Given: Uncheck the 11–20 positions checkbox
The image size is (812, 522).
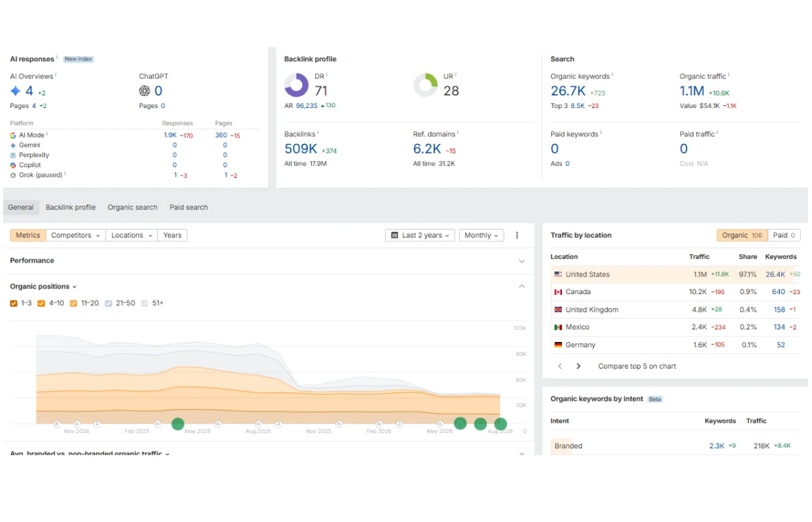Looking at the screenshot, I should [73, 304].
